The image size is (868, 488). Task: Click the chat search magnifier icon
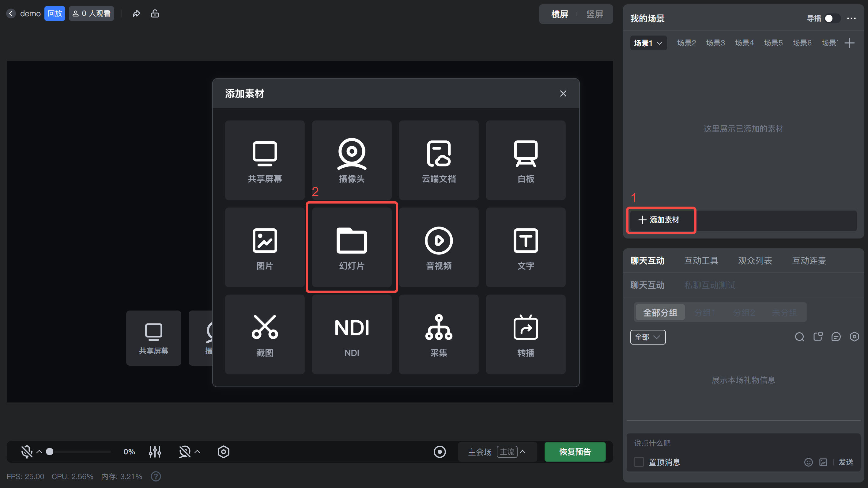tap(799, 337)
